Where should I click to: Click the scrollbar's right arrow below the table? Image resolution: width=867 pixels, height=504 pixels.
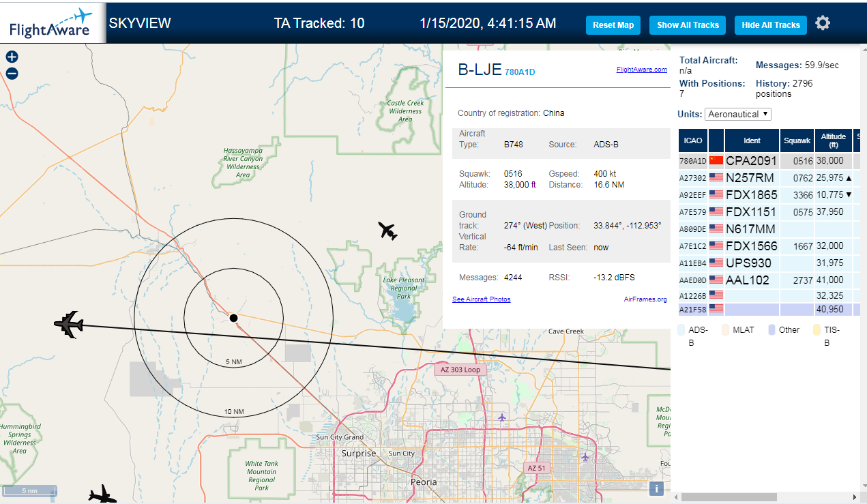coord(854,497)
